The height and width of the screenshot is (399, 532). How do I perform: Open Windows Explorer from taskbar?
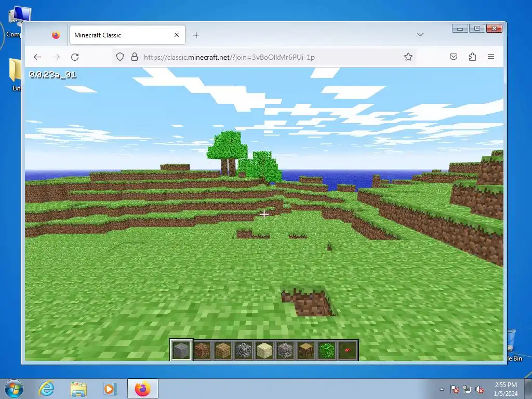click(78, 389)
